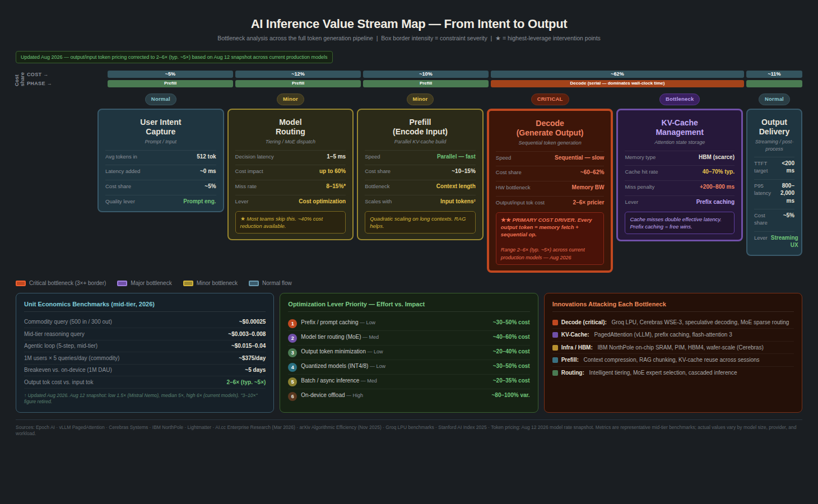Select numbered badge 6 for On-device offload
Image resolution: width=818 pixels, height=504 pixels.
click(292, 396)
